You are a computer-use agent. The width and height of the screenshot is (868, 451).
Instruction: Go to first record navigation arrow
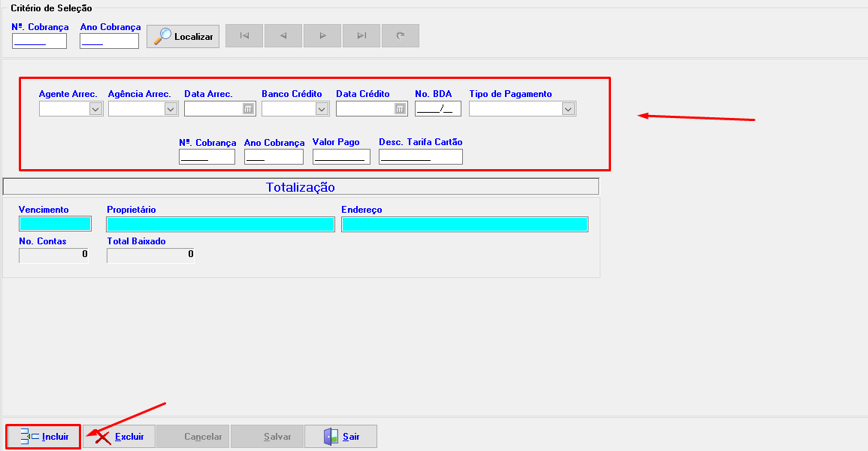243,36
